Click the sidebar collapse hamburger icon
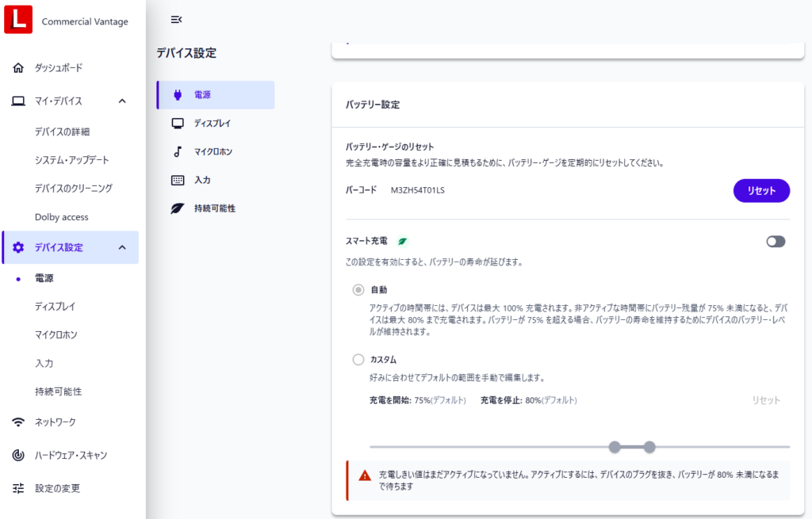The width and height of the screenshot is (812, 519). click(176, 20)
